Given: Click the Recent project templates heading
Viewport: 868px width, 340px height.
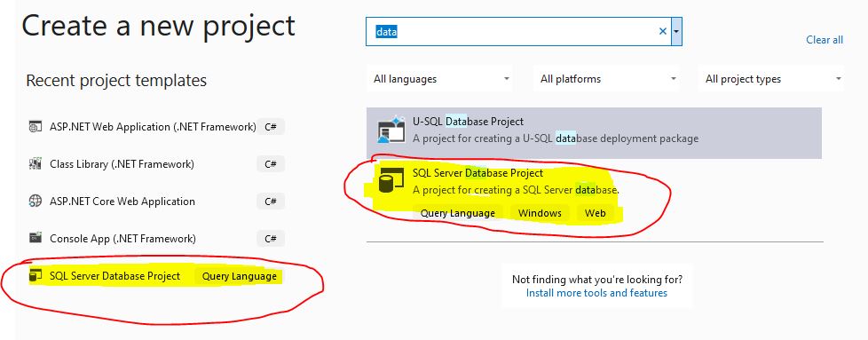Looking at the screenshot, I should (x=116, y=81).
